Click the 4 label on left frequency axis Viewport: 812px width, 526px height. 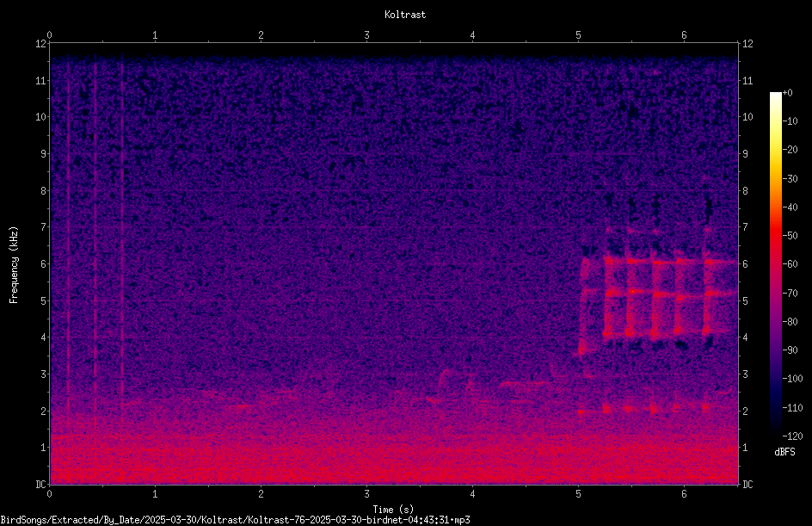pos(44,337)
